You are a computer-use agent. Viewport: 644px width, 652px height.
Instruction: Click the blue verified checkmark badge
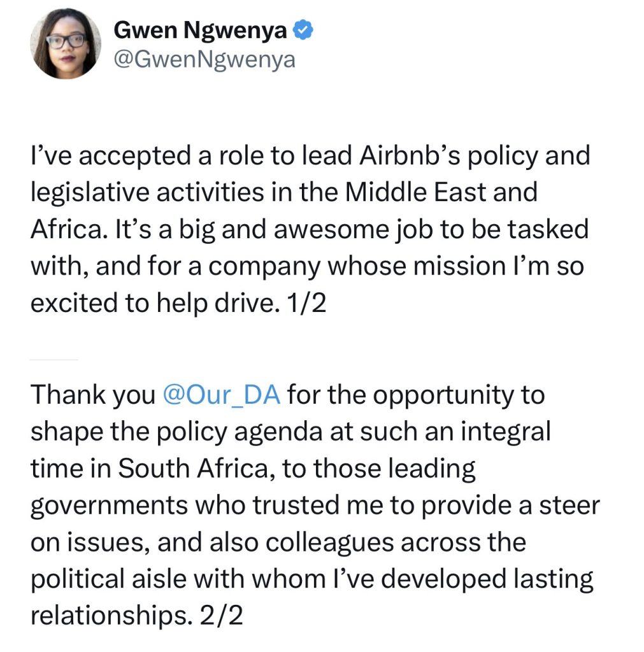[302, 30]
